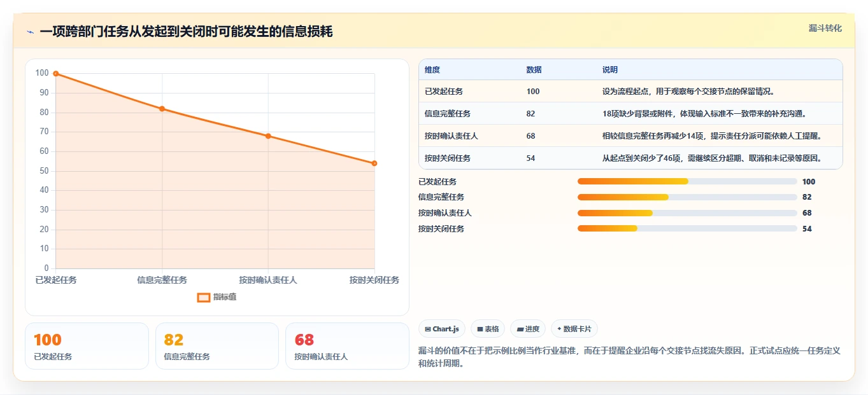This screenshot has height=395, width=868.
Task: Click the table value 68
Action: tap(531, 136)
